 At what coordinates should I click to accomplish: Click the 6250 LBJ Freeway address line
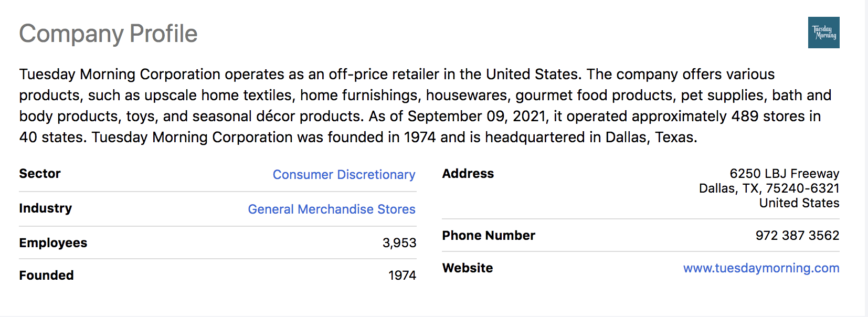tap(784, 174)
